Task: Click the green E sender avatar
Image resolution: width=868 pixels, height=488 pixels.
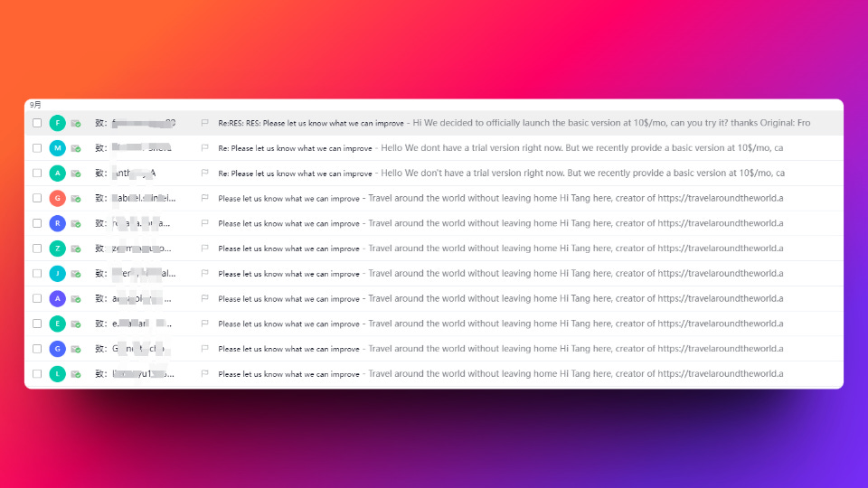Action: click(58, 324)
